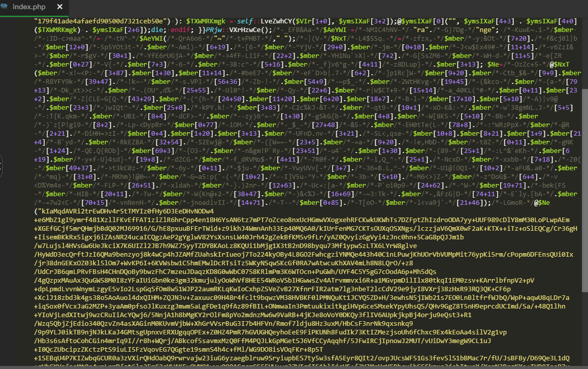Click the array index [49+37]
This screenshot has height=369, width=588.
pos(79,168)
